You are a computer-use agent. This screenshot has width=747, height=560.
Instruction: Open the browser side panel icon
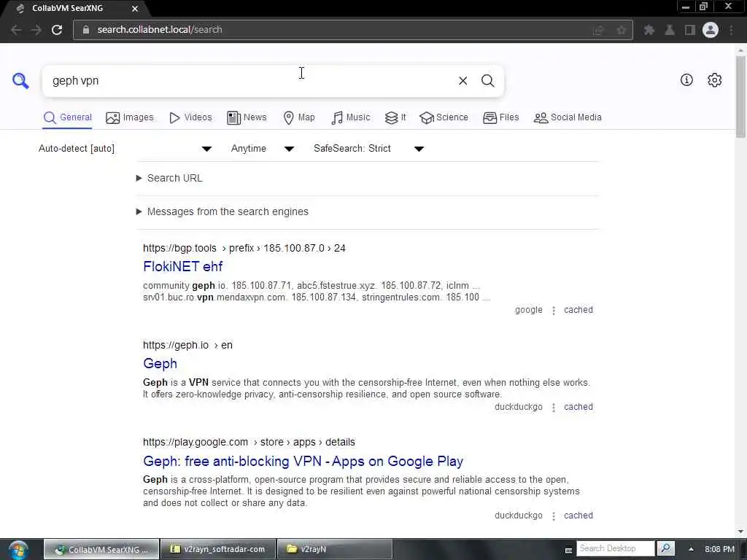click(x=690, y=30)
